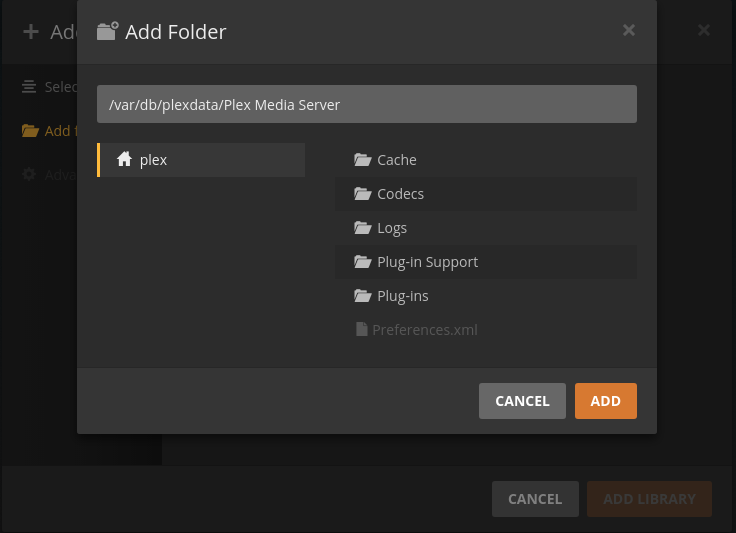Image resolution: width=736 pixels, height=533 pixels.
Task: Open the Logs folder
Action: click(486, 228)
